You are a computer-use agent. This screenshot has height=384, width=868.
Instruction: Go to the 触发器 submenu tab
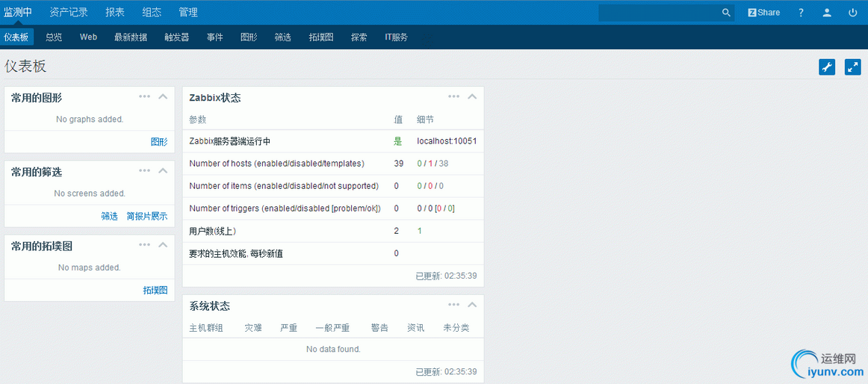click(x=177, y=37)
